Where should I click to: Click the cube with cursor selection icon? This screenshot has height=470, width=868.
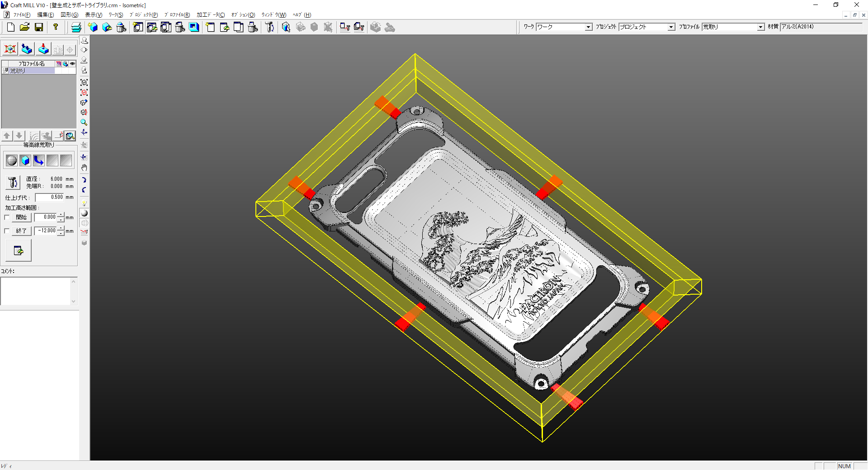pos(286,27)
